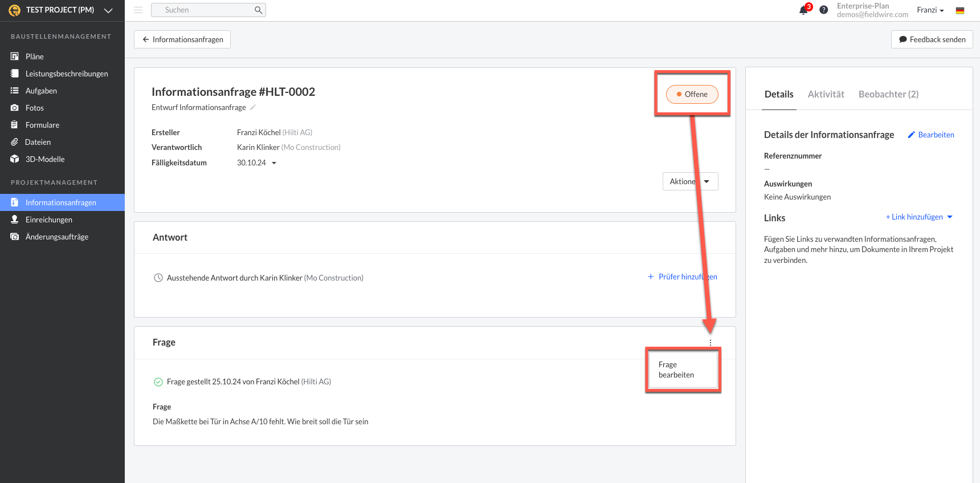Viewport: 980px width, 483px height.
Task: Open the three-dot menu in Frage section
Action: point(710,343)
